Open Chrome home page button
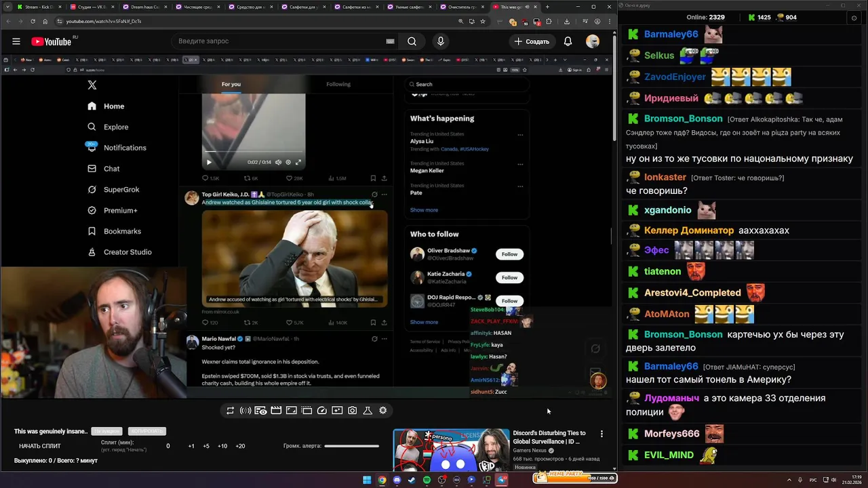This screenshot has height=488, width=868. 46,21
